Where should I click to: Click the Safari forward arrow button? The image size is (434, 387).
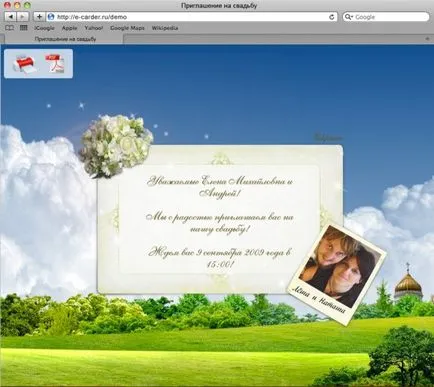click(22, 17)
